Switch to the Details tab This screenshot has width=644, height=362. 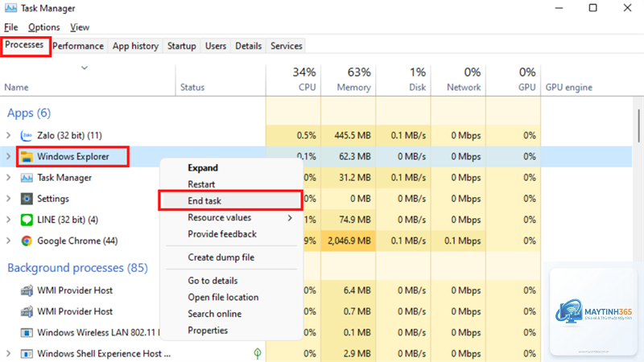pos(249,46)
